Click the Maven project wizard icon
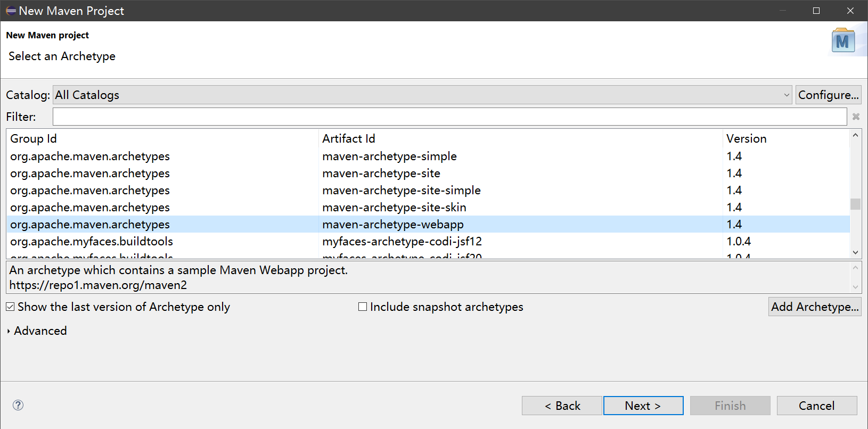The width and height of the screenshot is (868, 429). (843, 41)
